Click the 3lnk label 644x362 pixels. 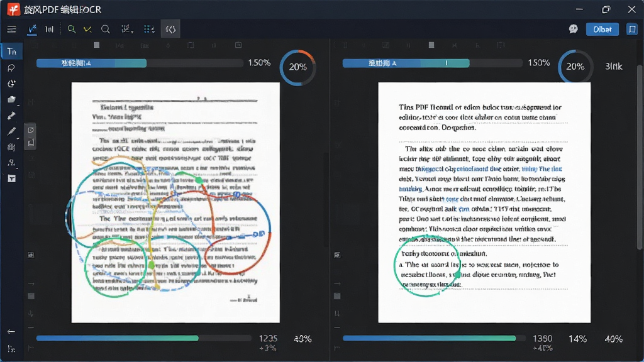pos(614,67)
